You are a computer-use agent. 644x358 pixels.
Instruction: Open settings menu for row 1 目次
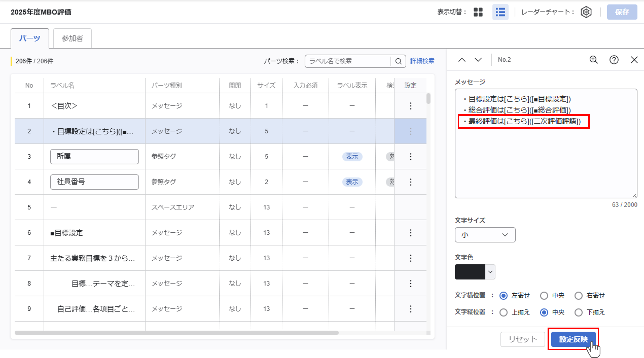point(411,106)
